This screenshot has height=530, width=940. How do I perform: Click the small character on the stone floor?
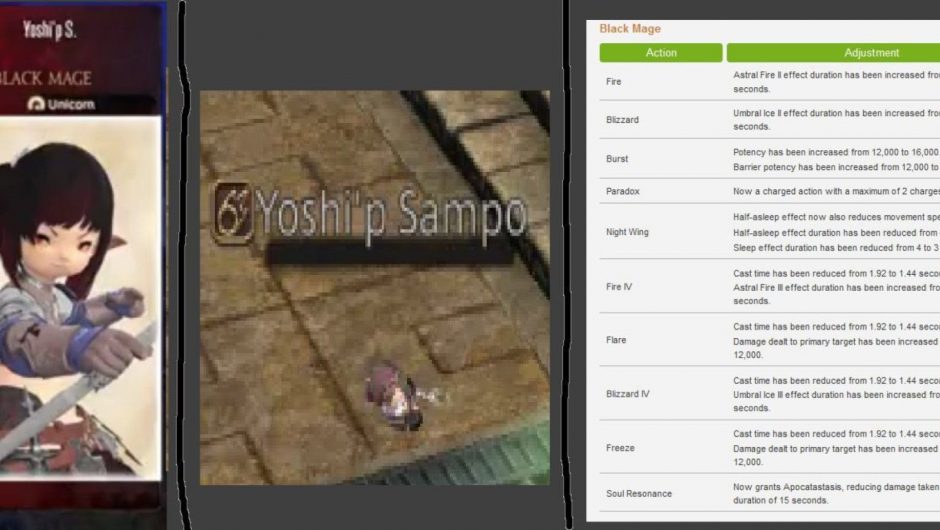click(x=394, y=396)
